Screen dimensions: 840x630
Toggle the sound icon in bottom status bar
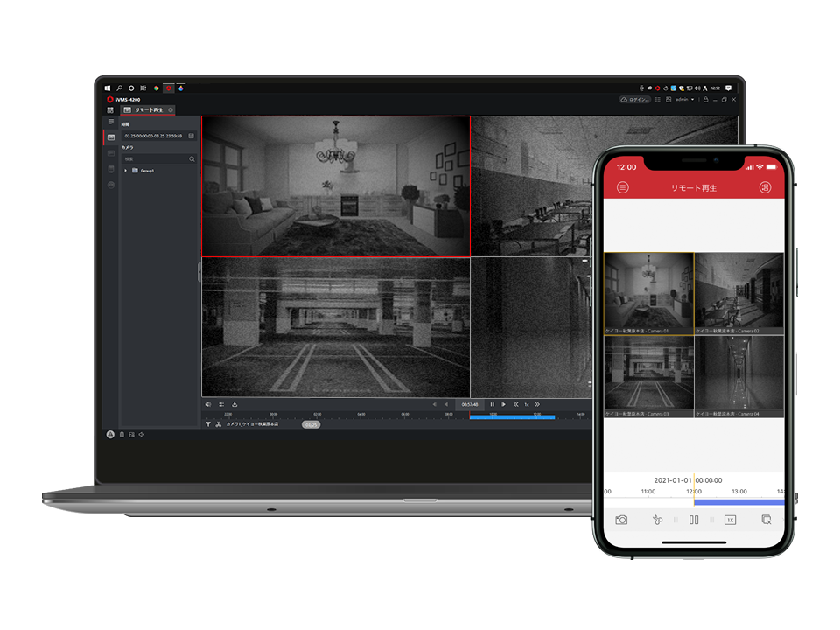142,435
